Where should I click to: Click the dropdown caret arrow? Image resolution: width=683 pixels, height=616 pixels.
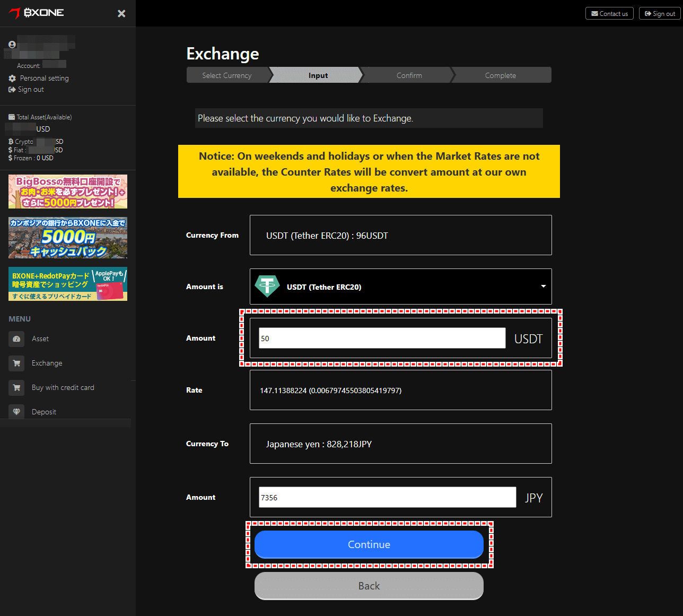(x=543, y=287)
